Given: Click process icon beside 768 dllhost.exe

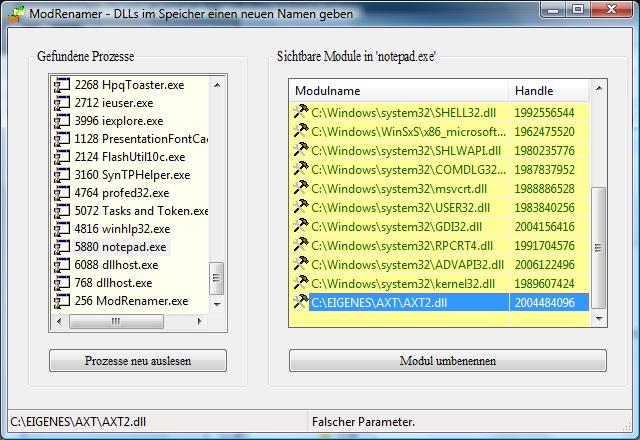Looking at the screenshot, I should pyautogui.click(x=62, y=282).
